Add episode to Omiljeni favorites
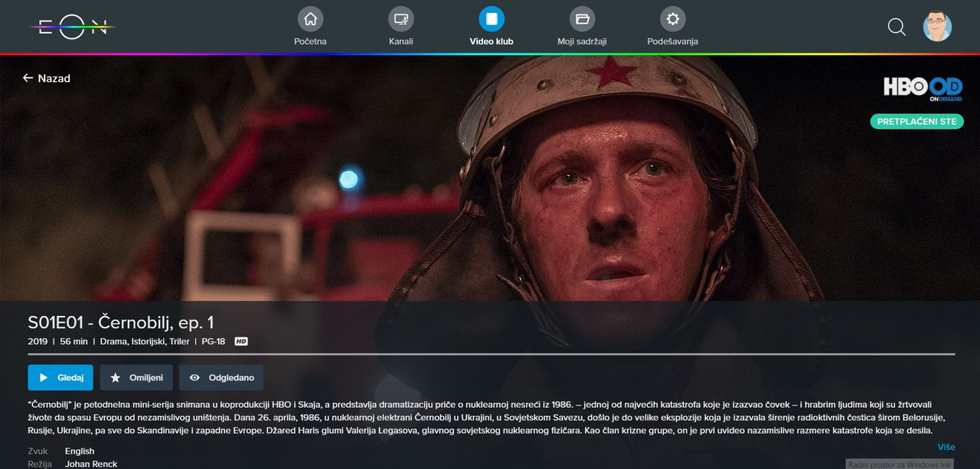 pos(136,377)
